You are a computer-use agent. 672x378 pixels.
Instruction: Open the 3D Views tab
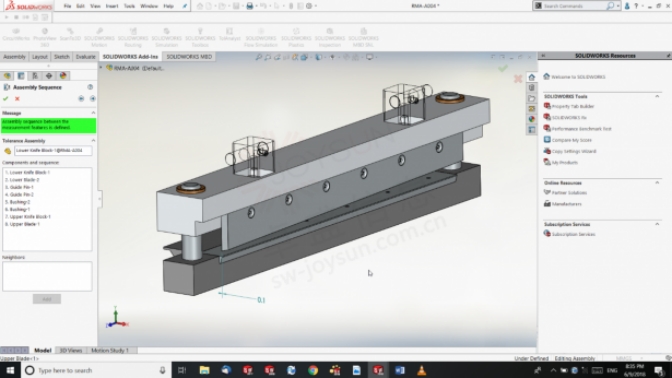coord(71,350)
